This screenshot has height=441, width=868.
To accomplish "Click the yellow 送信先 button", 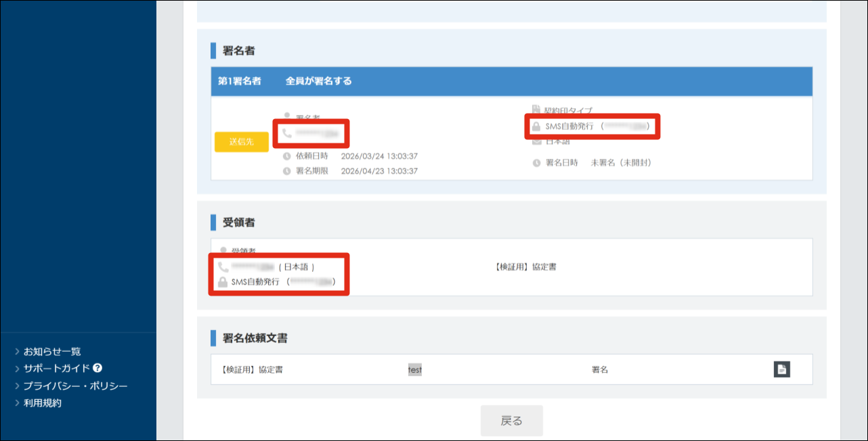I will pyautogui.click(x=241, y=142).
